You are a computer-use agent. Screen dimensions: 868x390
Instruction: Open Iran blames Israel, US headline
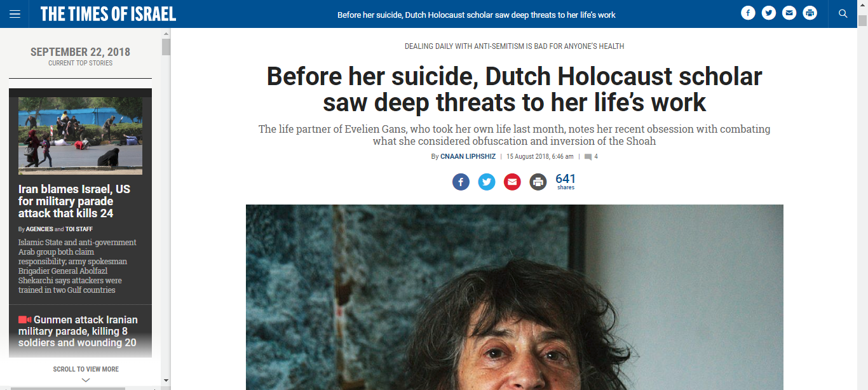click(74, 201)
